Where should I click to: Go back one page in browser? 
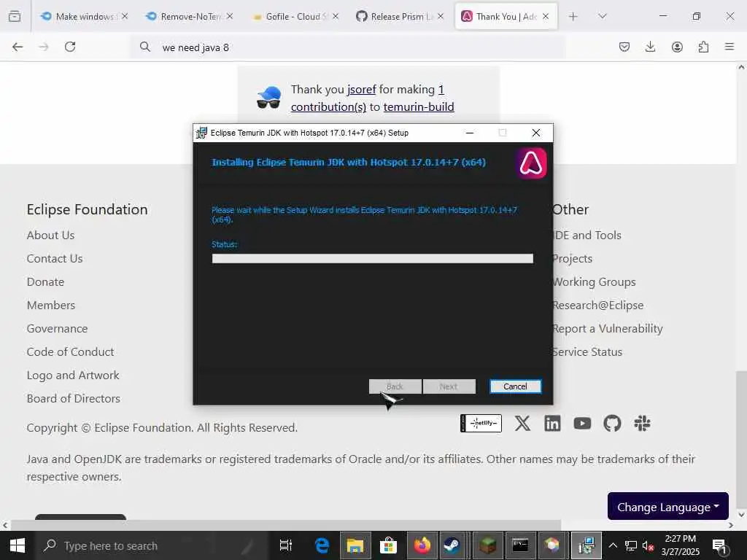(18, 47)
